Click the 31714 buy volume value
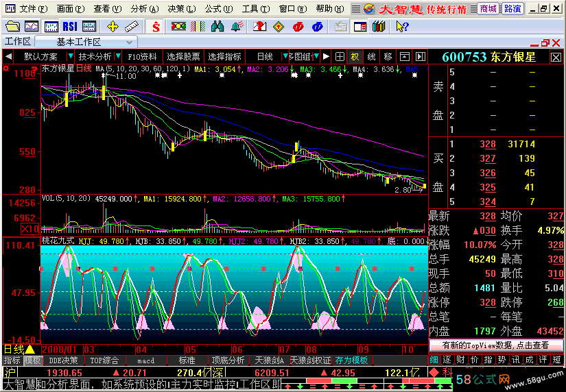The width and height of the screenshot is (566, 392). (521, 144)
